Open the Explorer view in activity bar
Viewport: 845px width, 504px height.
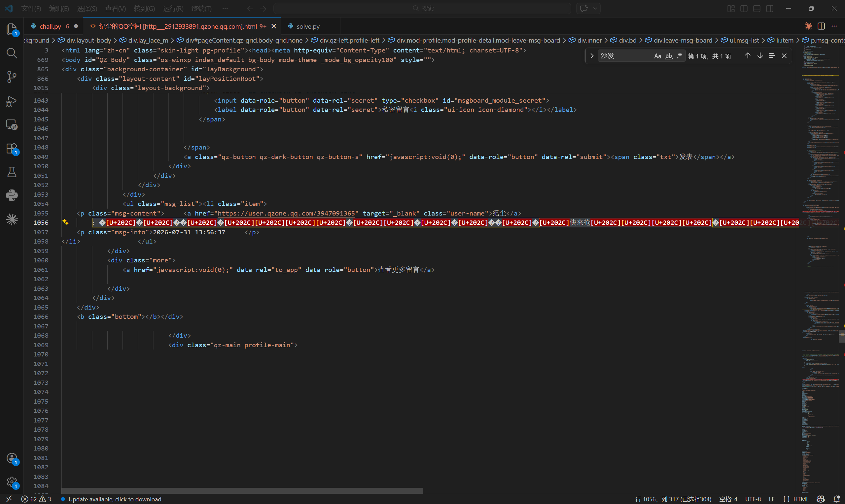12,30
